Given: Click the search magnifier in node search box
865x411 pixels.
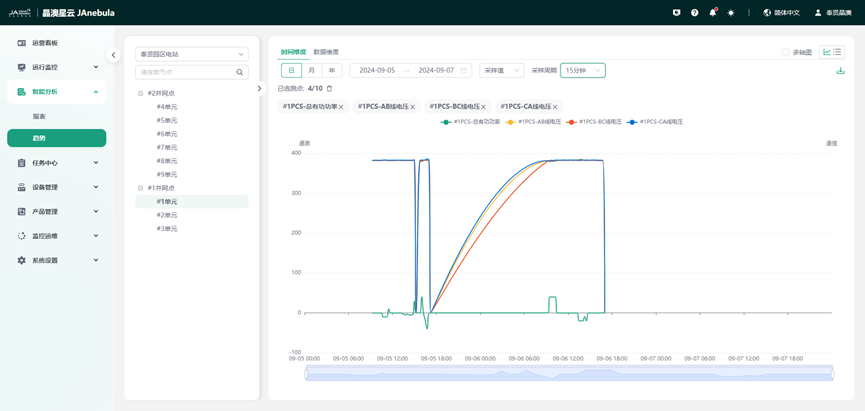Looking at the screenshot, I should tap(240, 73).
